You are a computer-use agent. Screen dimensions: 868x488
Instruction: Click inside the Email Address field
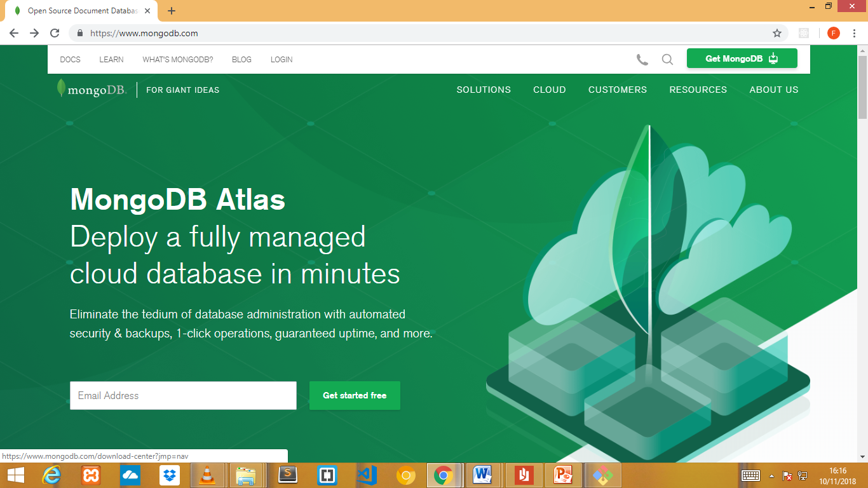pos(183,395)
